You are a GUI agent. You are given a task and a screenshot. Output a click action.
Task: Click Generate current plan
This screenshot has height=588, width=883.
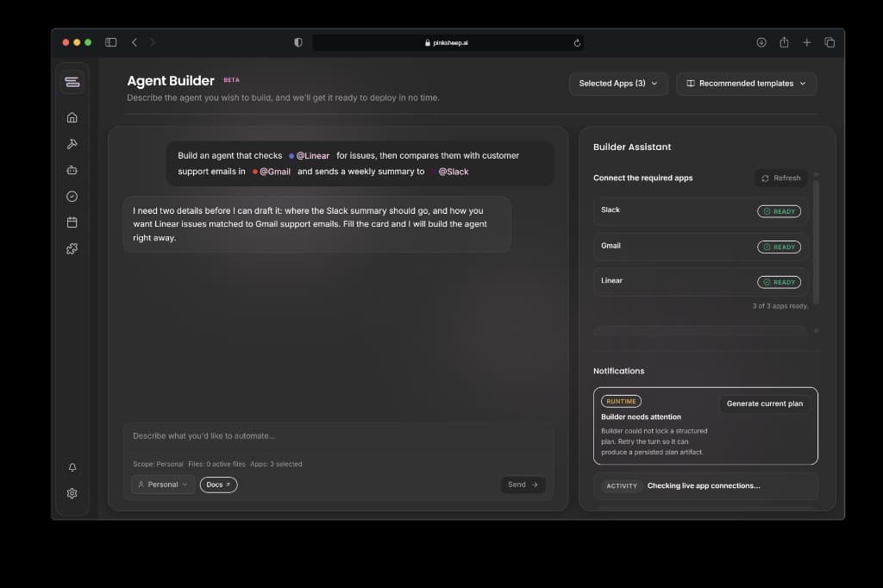(765, 403)
